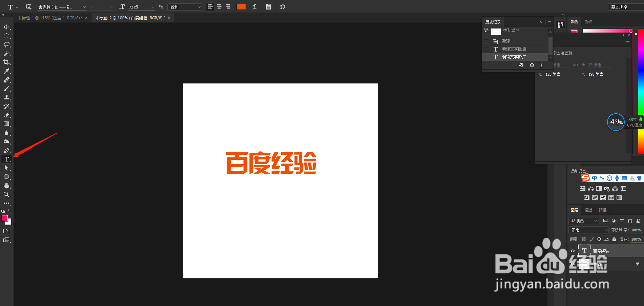Select history state 编辑文字图层
The width and height of the screenshot is (644, 306).
click(515, 57)
